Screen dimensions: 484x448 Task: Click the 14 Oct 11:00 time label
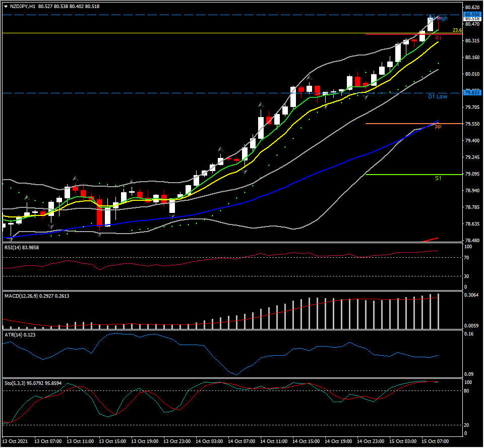point(274,441)
